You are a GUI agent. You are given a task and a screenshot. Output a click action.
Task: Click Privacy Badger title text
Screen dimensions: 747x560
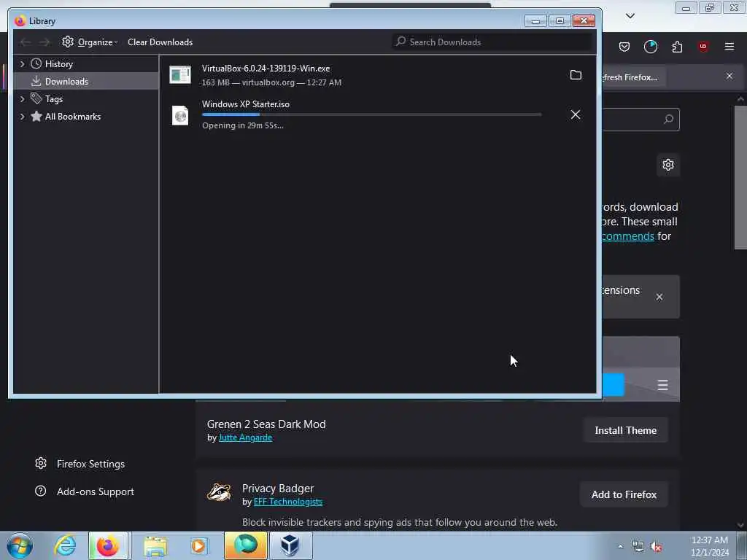point(278,489)
